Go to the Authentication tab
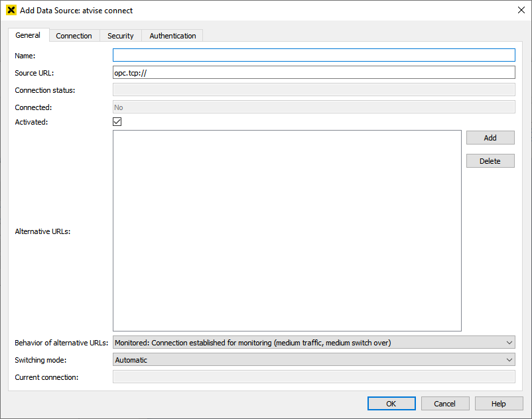 pos(172,36)
